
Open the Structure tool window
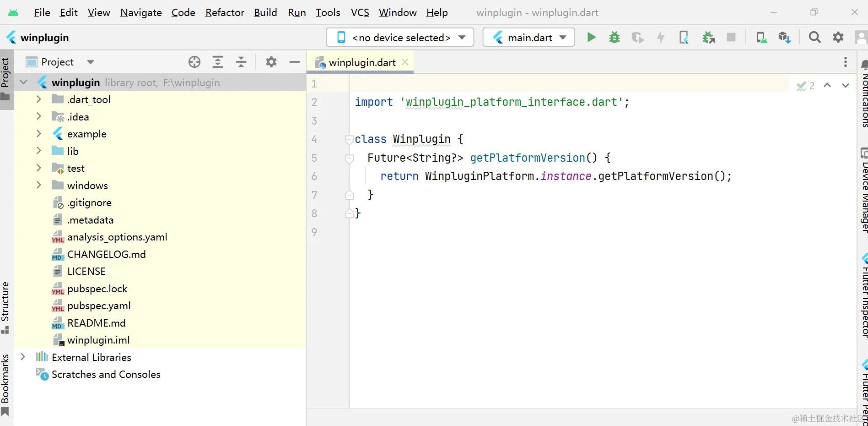pos(5,307)
